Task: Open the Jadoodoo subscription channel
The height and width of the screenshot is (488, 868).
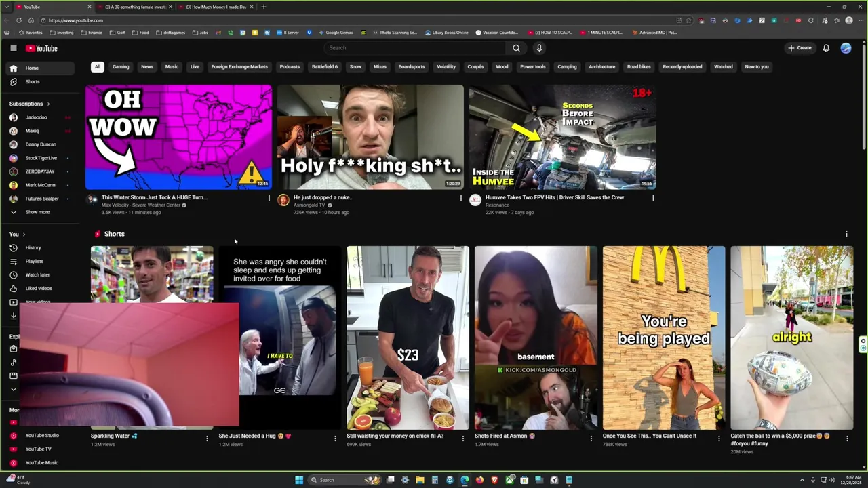Action: pyautogui.click(x=41, y=117)
